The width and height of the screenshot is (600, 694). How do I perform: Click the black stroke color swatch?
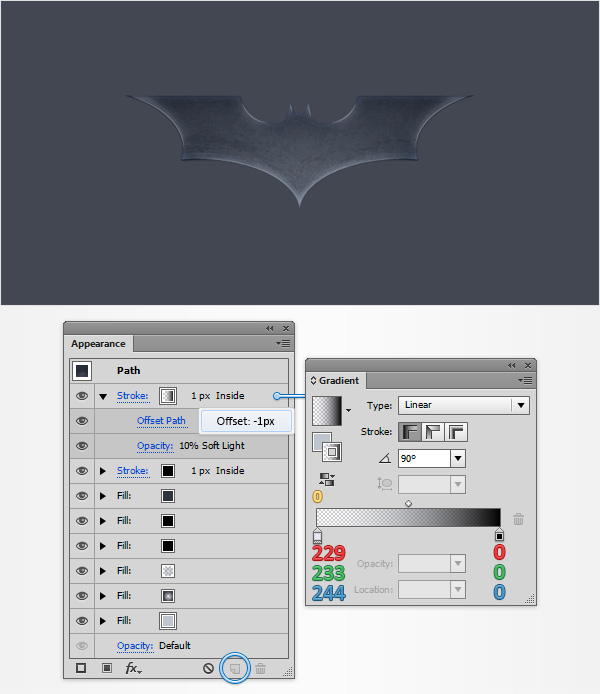point(168,471)
